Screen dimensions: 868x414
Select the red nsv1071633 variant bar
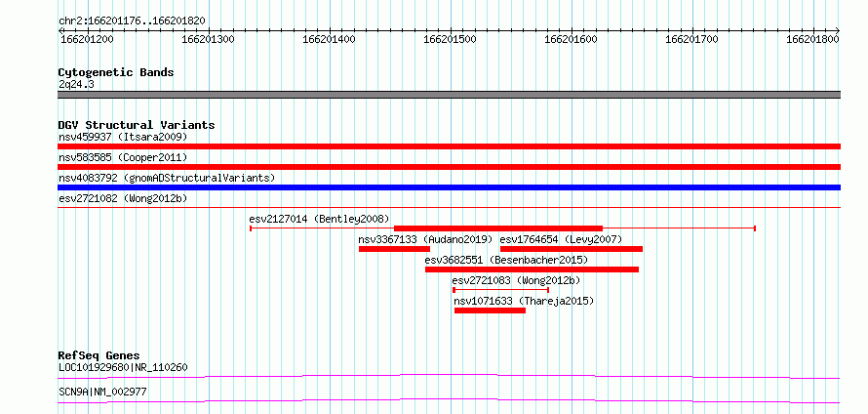click(490, 310)
